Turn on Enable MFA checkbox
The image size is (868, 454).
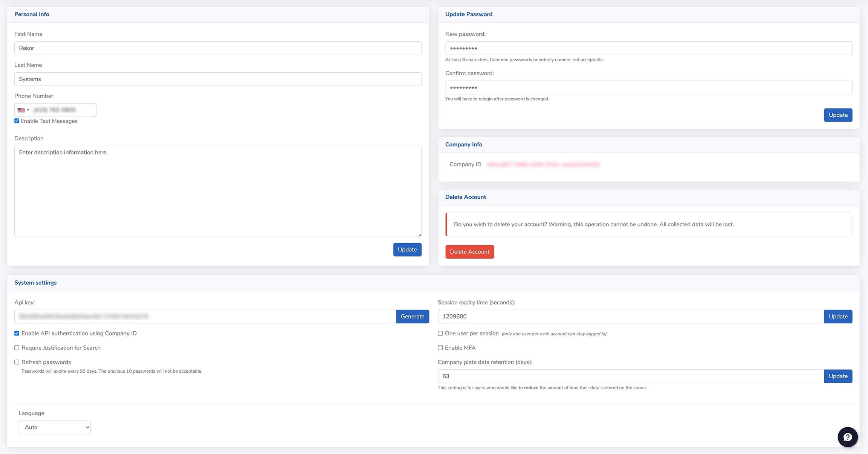point(440,347)
